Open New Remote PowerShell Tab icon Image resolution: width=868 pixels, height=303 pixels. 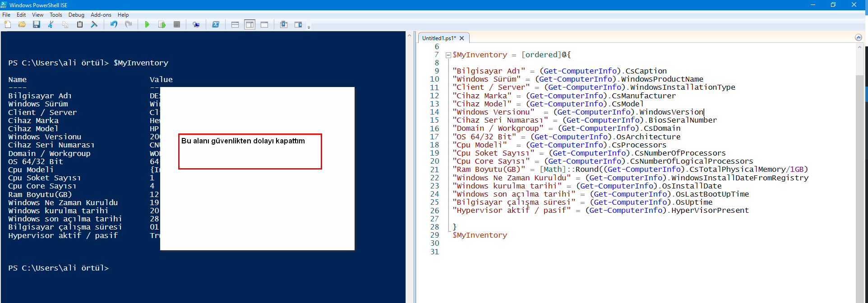click(x=196, y=25)
